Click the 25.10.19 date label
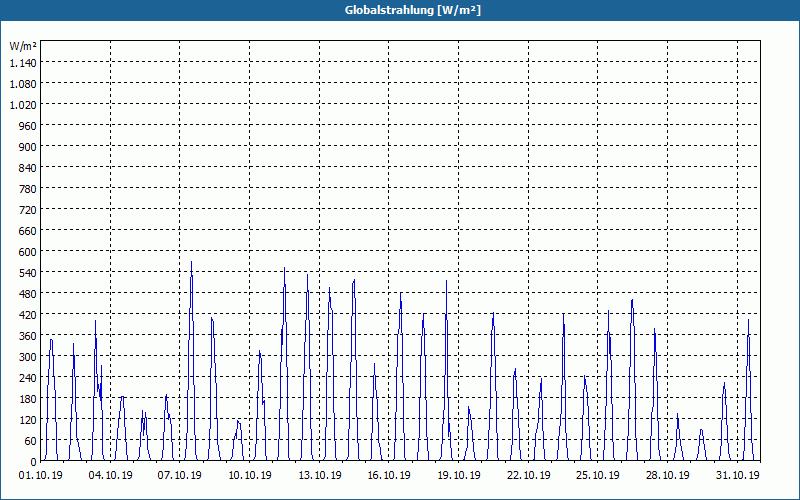 coord(598,475)
